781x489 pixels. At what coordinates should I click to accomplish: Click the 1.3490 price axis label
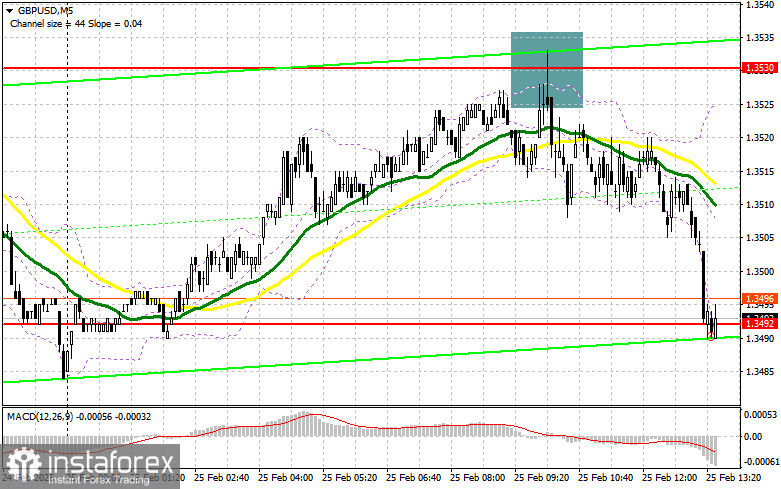[760, 339]
